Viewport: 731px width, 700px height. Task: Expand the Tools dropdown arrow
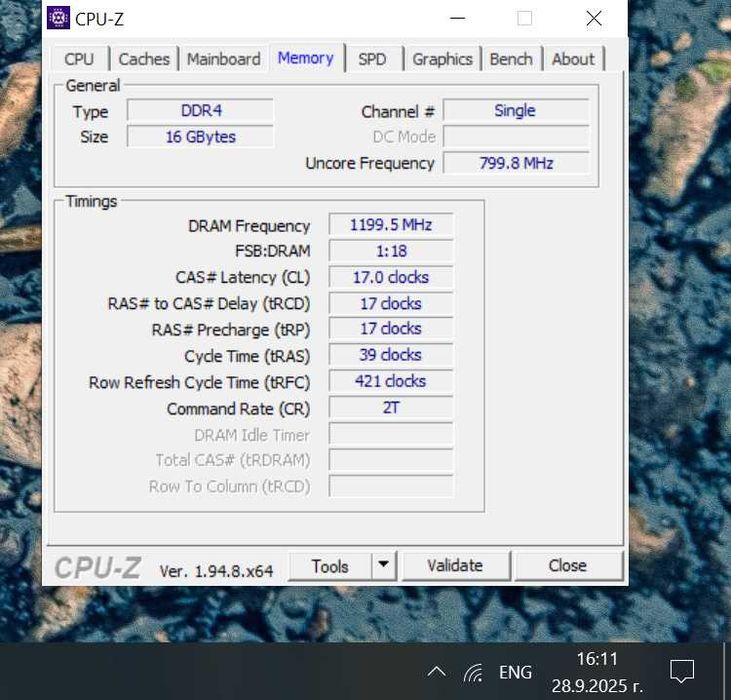(x=384, y=565)
